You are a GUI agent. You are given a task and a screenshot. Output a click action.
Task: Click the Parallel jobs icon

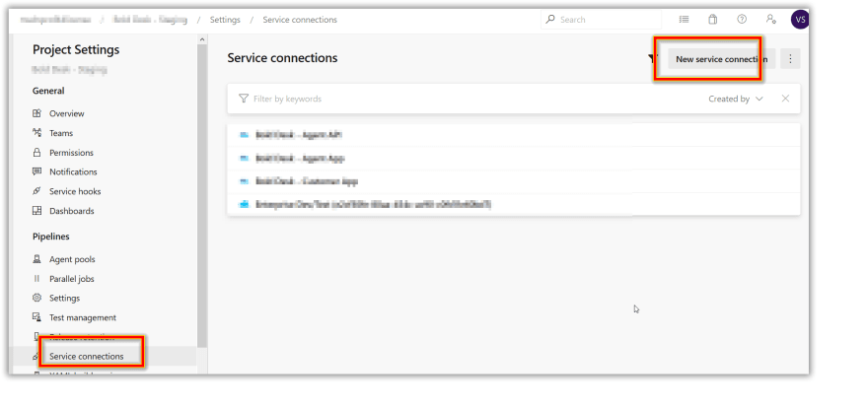(x=37, y=279)
